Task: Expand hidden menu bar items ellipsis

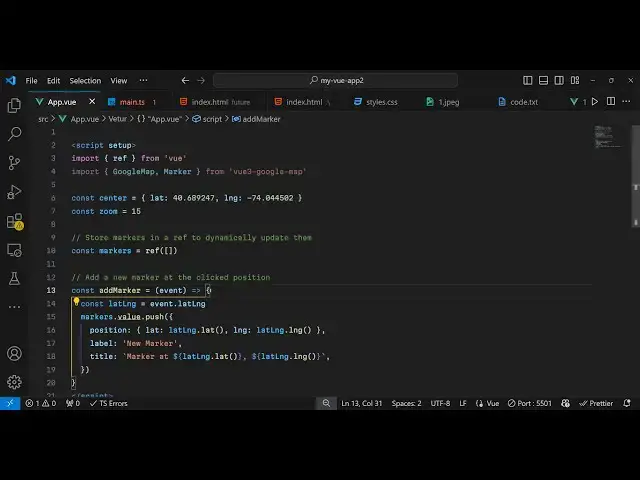Action: [x=143, y=80]
